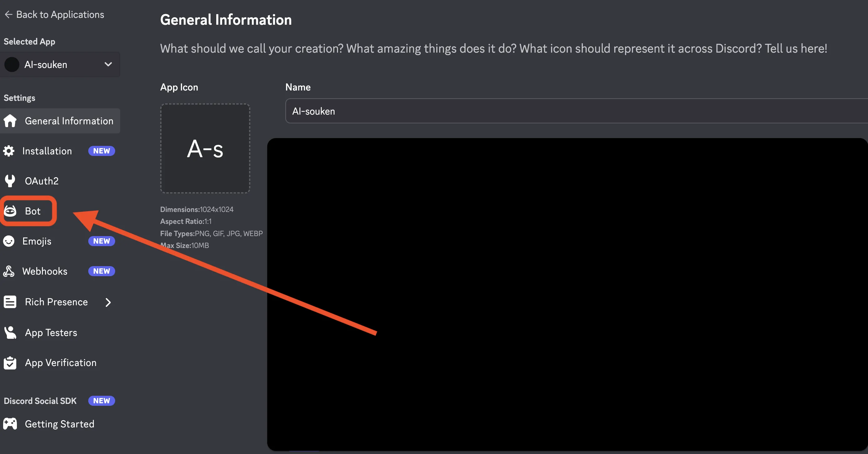Click the Name input field
The height and width of the screenshot is (454, 868).
573,111
